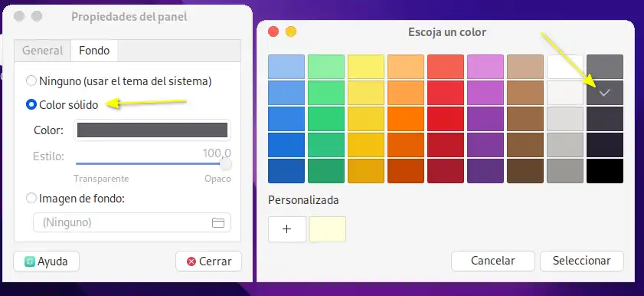This screenshot has width=644, height=296.
Task: Click the checkmarked dark gray swatch
Action: point(605,93)
